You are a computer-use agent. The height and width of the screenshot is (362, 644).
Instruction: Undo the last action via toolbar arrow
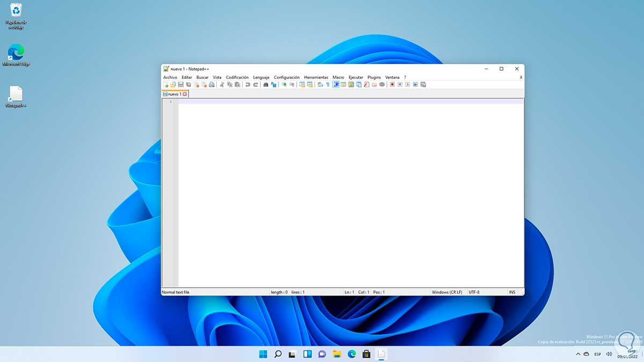point(248,85)
